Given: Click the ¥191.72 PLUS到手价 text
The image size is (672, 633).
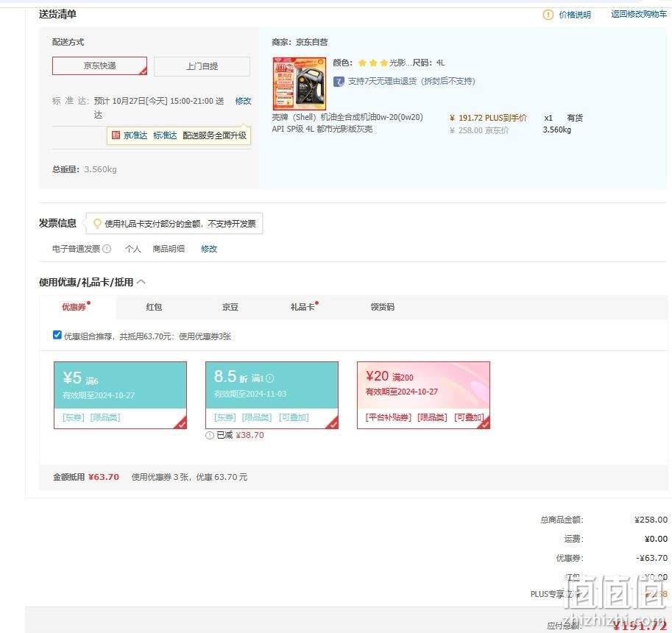Looking at the screenshot, I should (x=488, y=118).
